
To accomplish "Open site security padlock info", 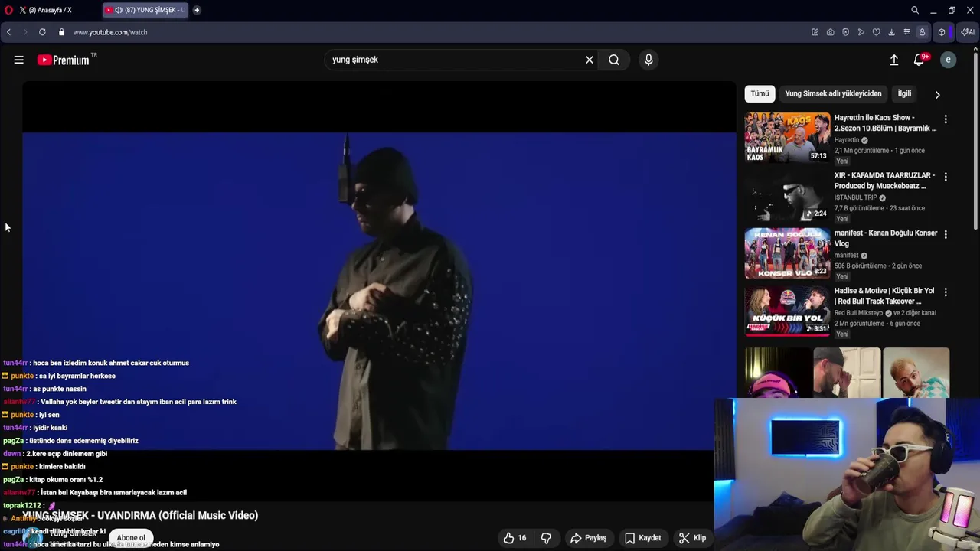I will click(x=62, y=32).
